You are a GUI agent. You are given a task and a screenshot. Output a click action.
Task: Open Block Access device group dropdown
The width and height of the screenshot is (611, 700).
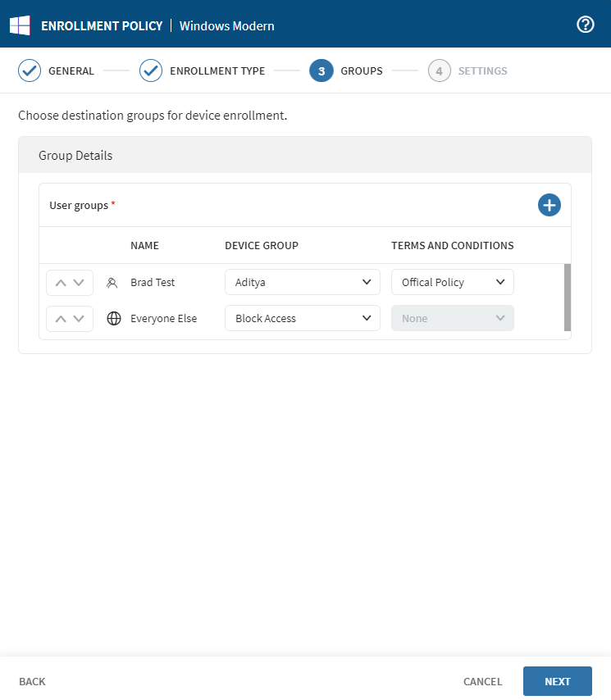click(302, 319)
